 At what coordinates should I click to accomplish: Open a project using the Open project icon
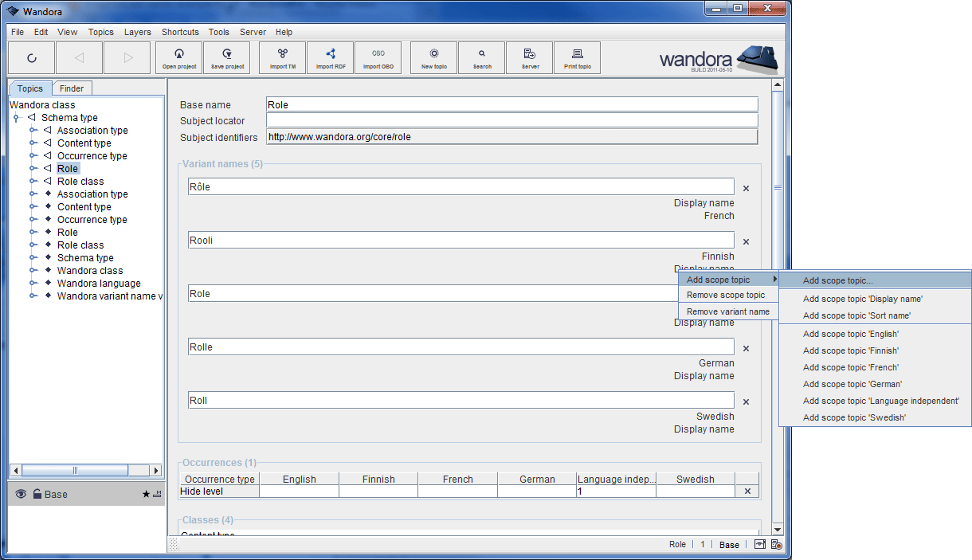click(178, 57)
